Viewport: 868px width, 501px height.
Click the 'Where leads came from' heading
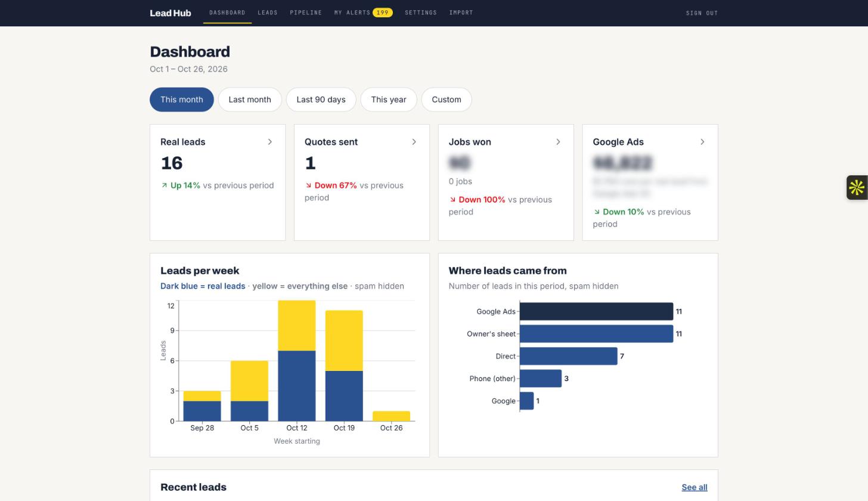(508, 271)
